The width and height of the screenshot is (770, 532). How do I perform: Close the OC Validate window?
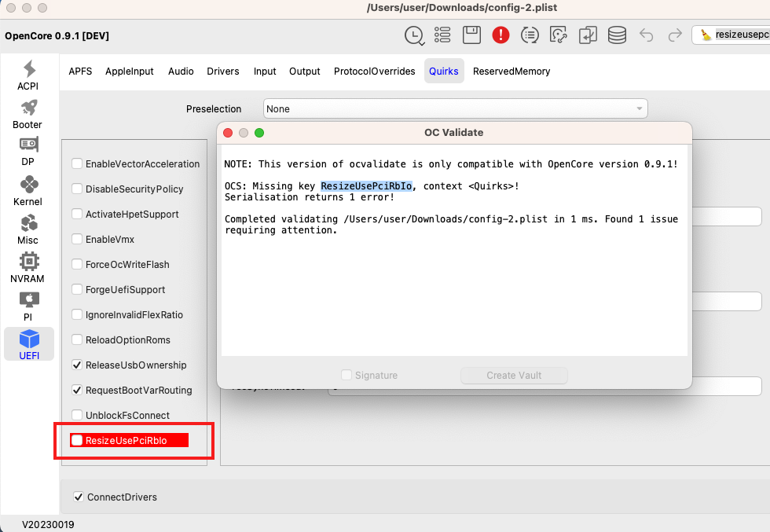point(229,133)
